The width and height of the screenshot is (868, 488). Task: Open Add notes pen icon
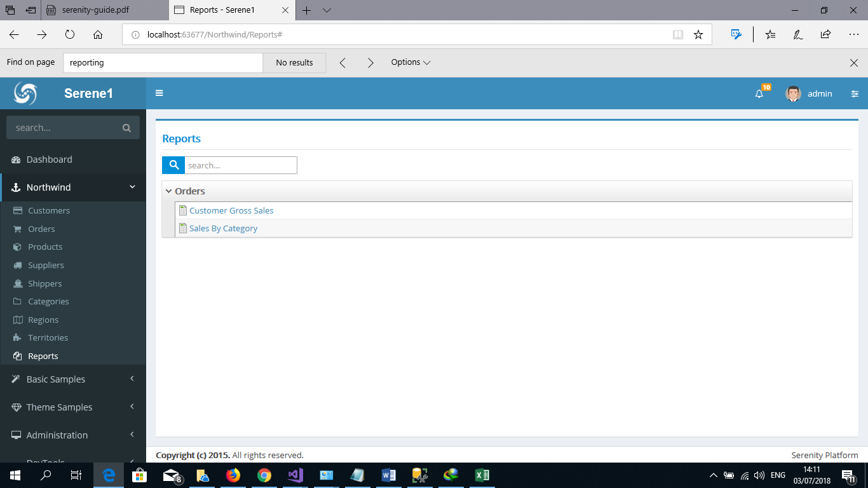pos(797,34)
